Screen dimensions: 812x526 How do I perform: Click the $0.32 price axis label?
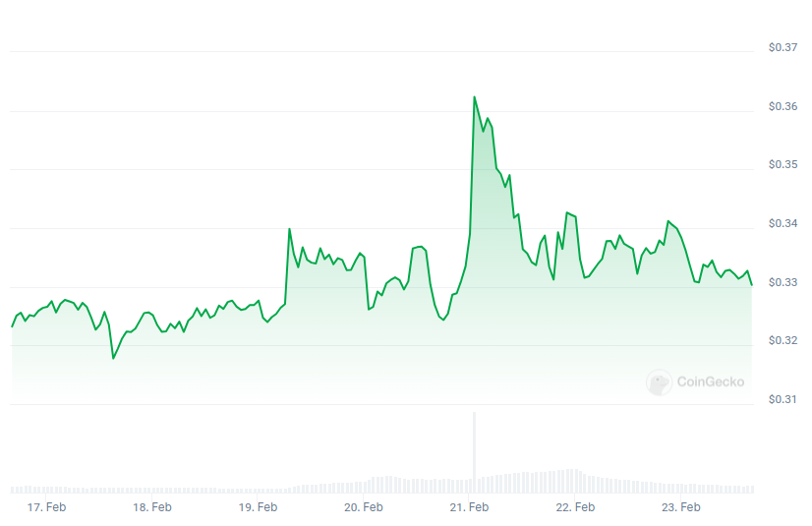tap(783, 340)
